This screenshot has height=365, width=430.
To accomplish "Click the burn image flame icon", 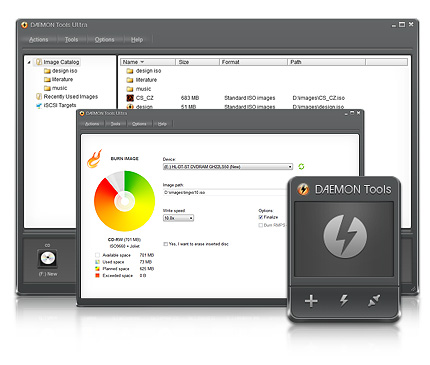I will (x=94, y=158).
